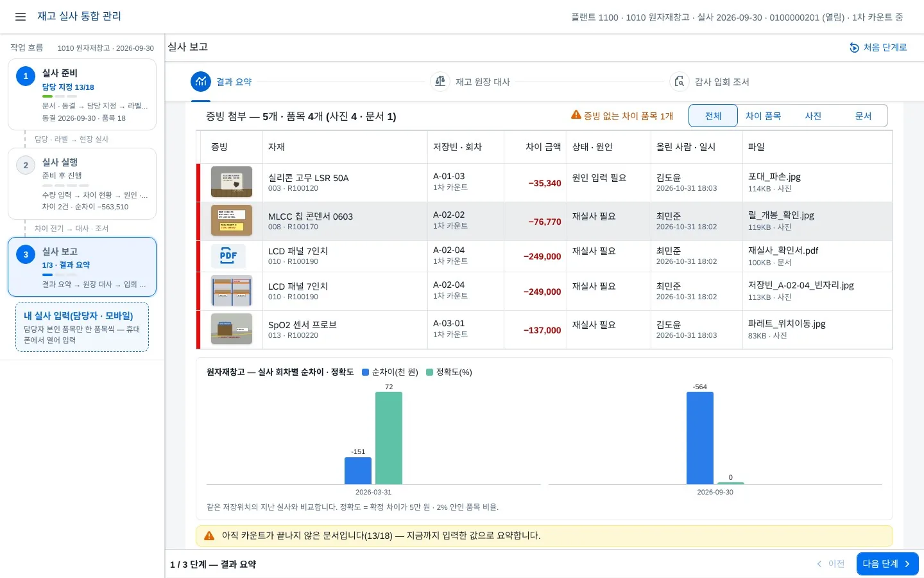Select the 감사 입회 조서 document search icon

click(x=680, y=82)
